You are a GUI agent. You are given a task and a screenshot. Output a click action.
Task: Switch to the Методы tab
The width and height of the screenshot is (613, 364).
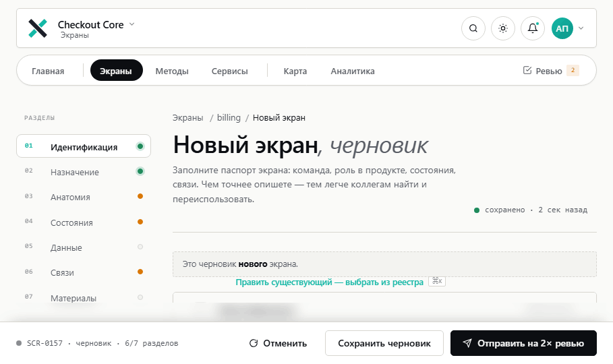pos(171,71)
